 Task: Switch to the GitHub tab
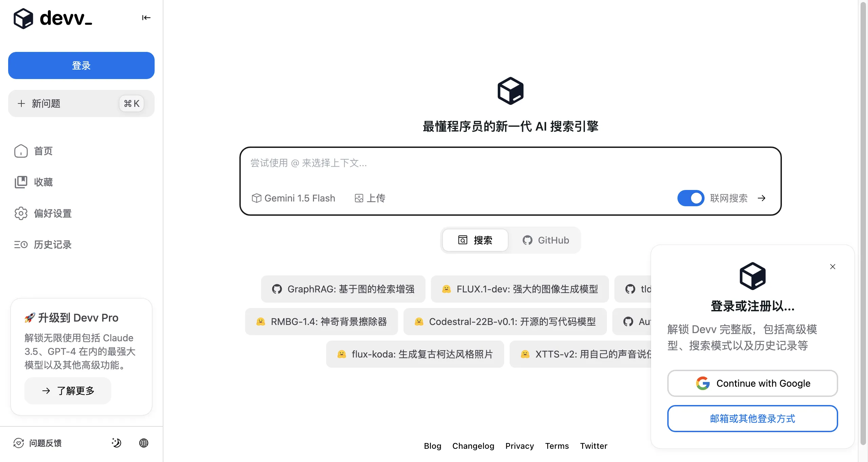pyautogui.click(x=546, y=240)
